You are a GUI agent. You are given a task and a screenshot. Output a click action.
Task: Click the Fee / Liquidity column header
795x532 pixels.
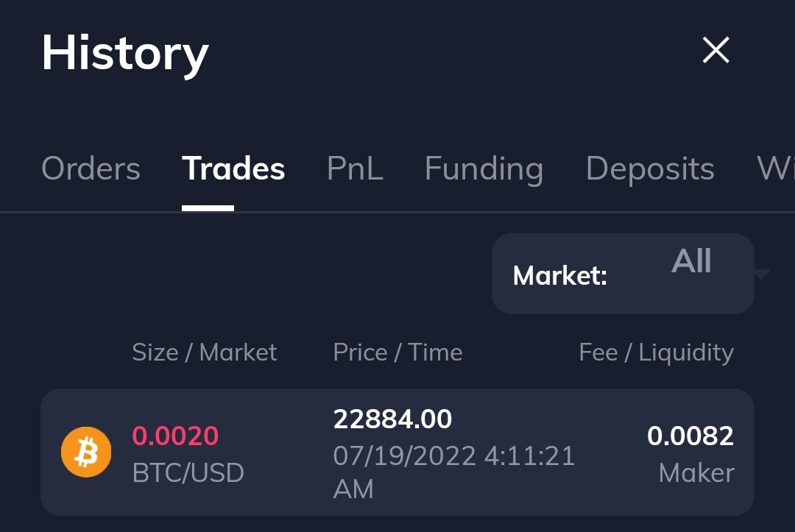tap(656, 353)
